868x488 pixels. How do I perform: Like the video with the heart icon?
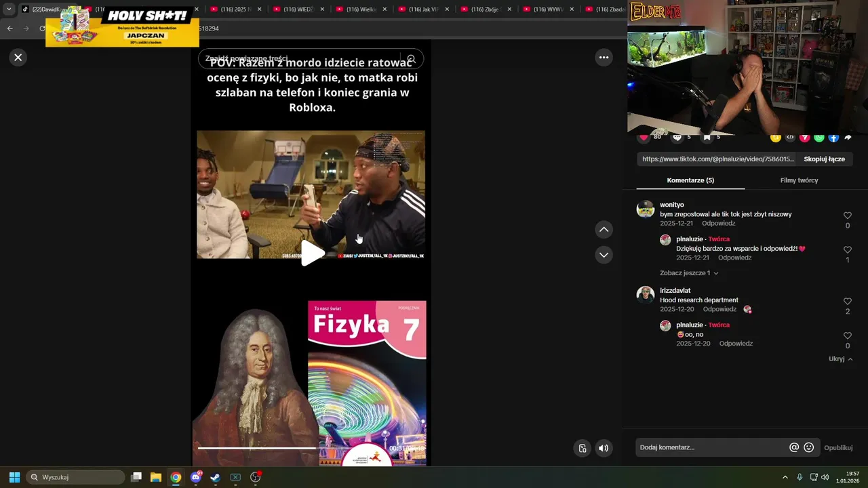click(x=644, y=138)
